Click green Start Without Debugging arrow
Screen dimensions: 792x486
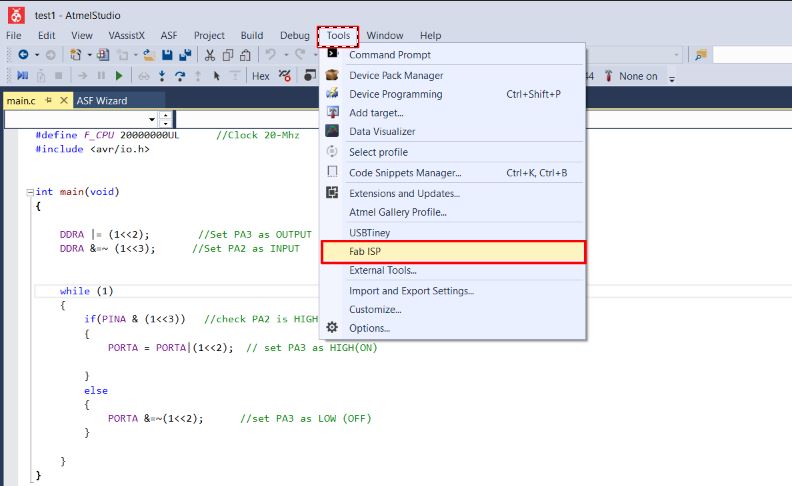pyautogui.click(x=119, y=76)
